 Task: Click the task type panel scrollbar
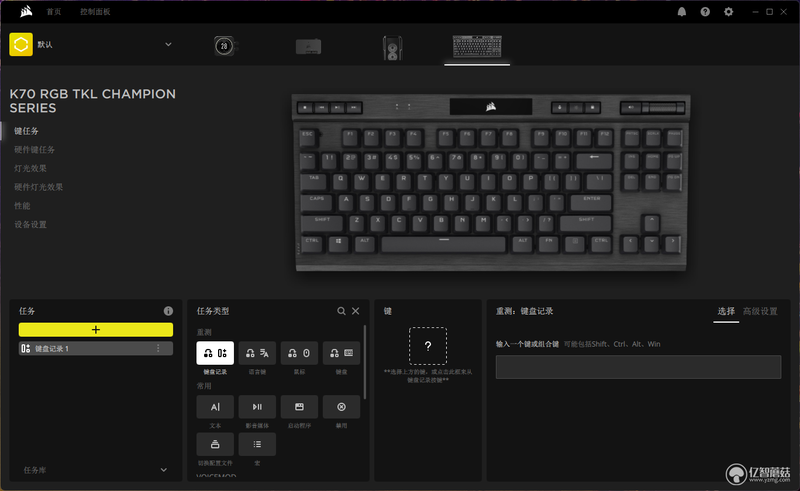point(365,362)
